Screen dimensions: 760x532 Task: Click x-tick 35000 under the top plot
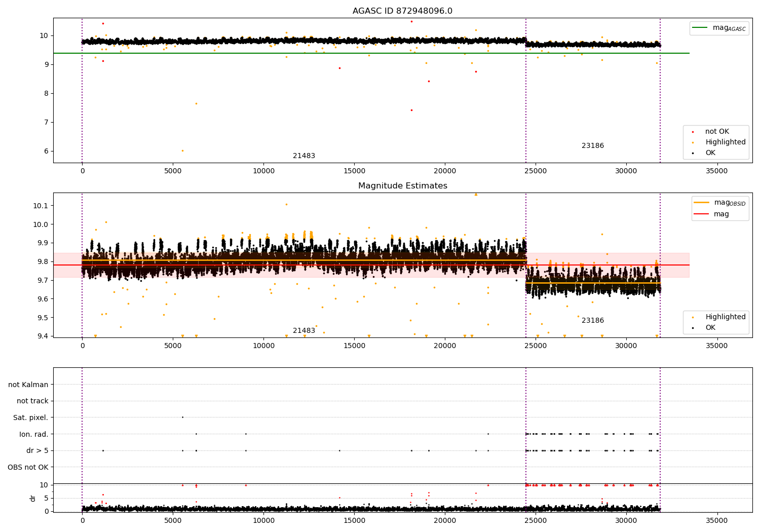717,171
